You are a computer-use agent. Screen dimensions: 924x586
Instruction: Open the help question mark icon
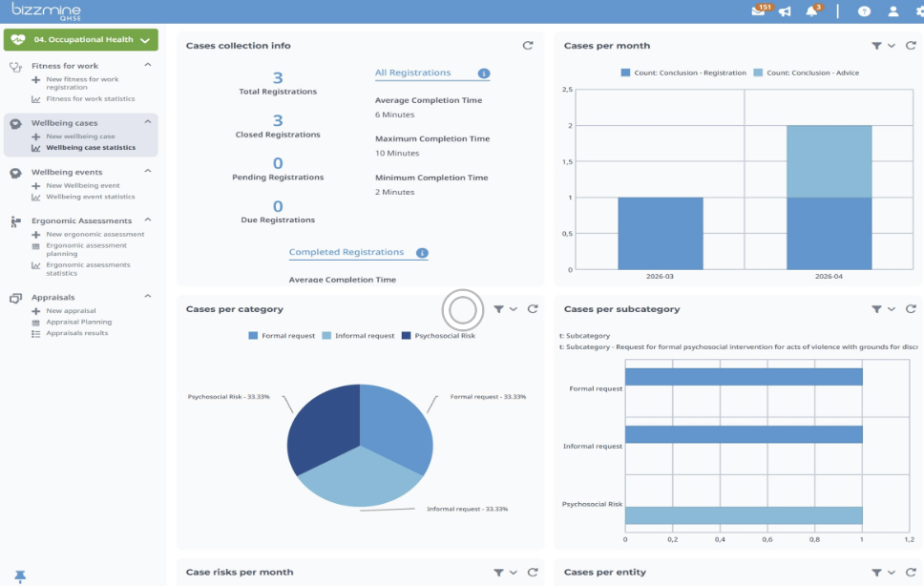click(864, 11)
